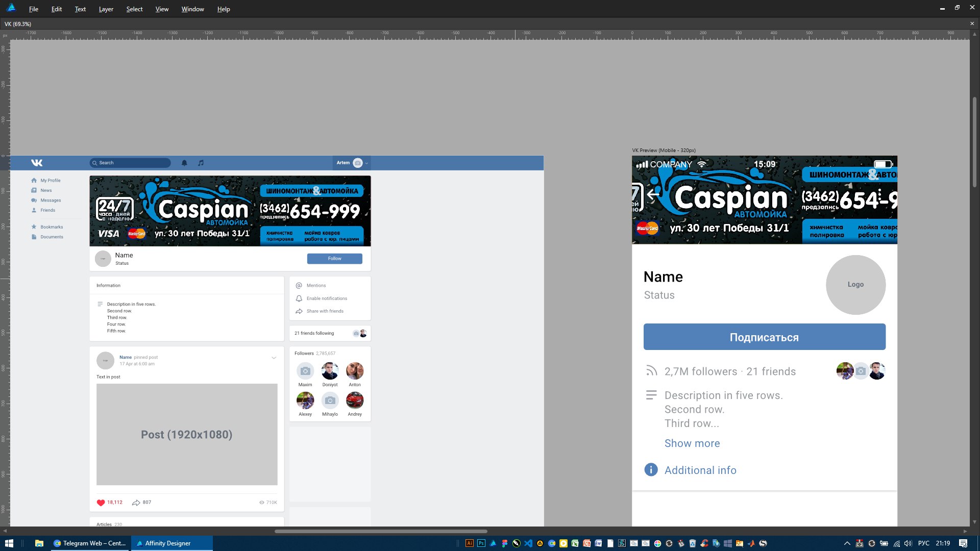Click the blue info icon beside Additional info

coord(651,470)
